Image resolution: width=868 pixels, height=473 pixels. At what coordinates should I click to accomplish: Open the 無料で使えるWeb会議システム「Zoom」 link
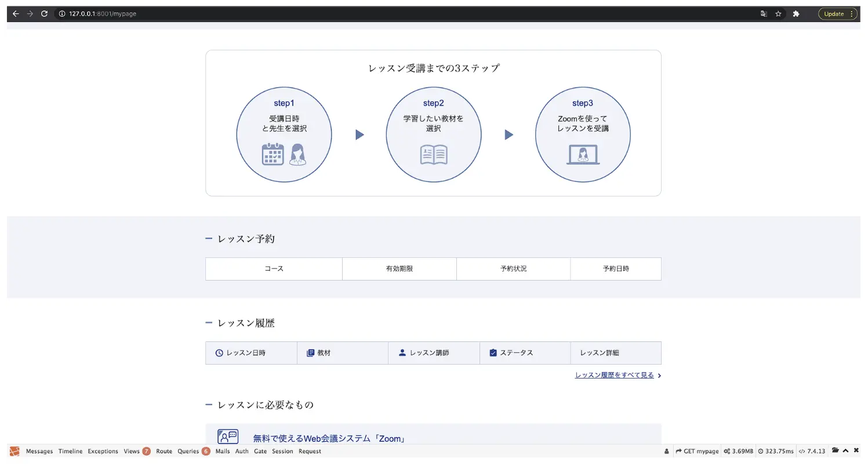point(329,438)
